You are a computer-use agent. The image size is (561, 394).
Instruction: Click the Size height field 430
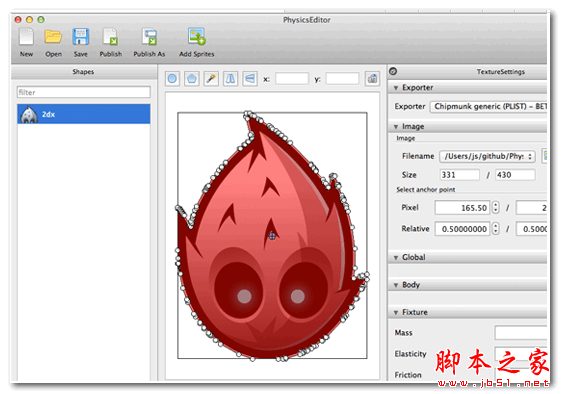(x=515, y=175)
